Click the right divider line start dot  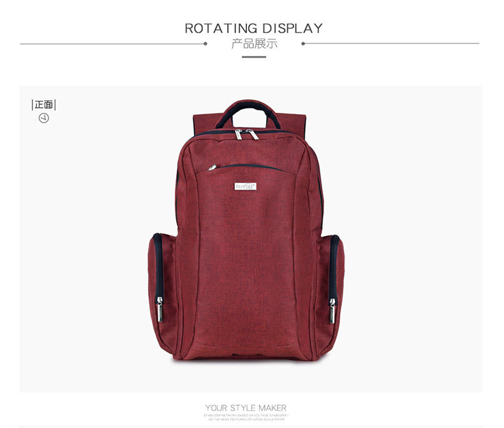click(x=303, y=44)
